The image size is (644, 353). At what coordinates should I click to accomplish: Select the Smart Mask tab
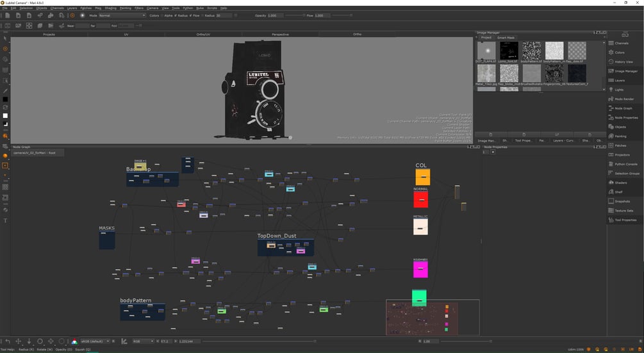click(x=506, y=38)
